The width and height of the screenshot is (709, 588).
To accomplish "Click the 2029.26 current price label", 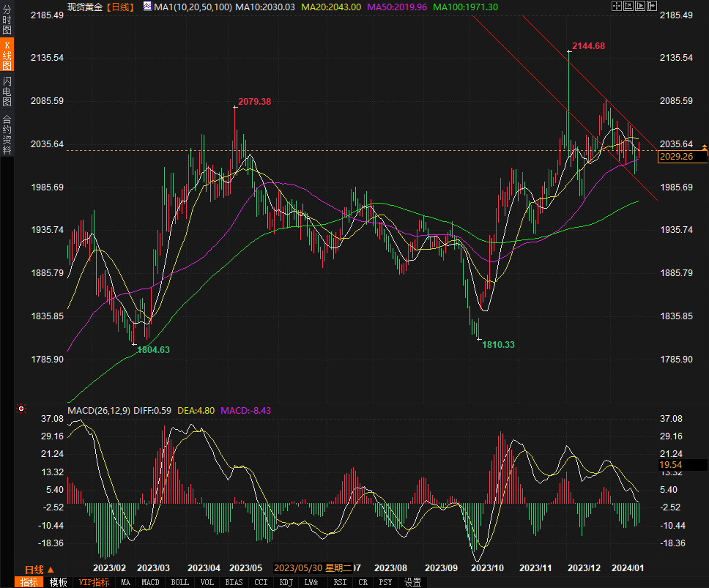I will 681,157.
